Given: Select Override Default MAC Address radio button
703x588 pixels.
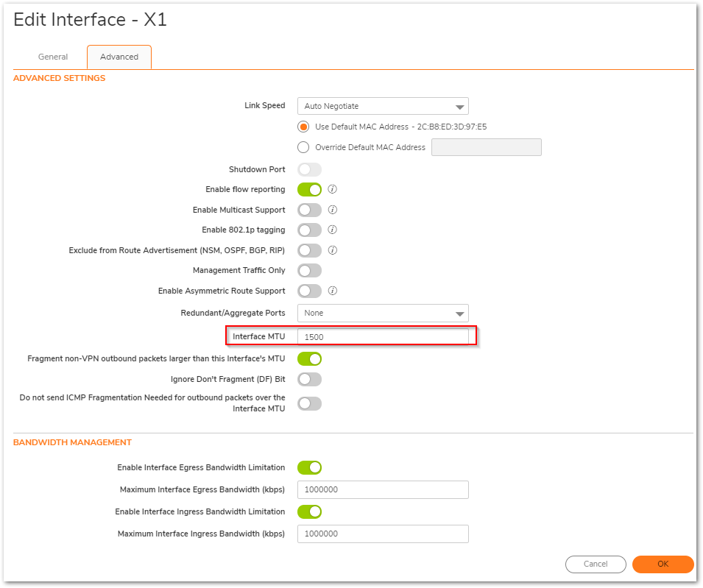Looking at the screenshot, I should [x=303, y=147].
